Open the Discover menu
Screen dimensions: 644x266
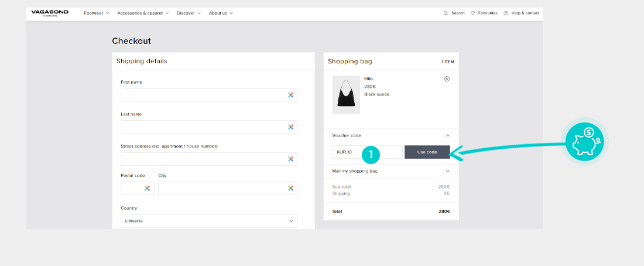(189, 13)
